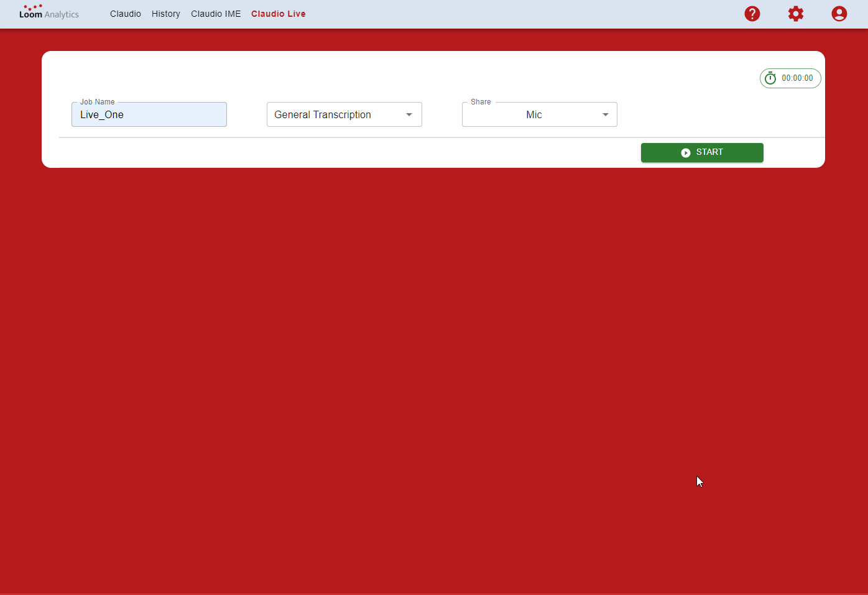This screenshot has width=868, height=595.
Task: Click the stopwatch icon in the timer
Action: 770,78
